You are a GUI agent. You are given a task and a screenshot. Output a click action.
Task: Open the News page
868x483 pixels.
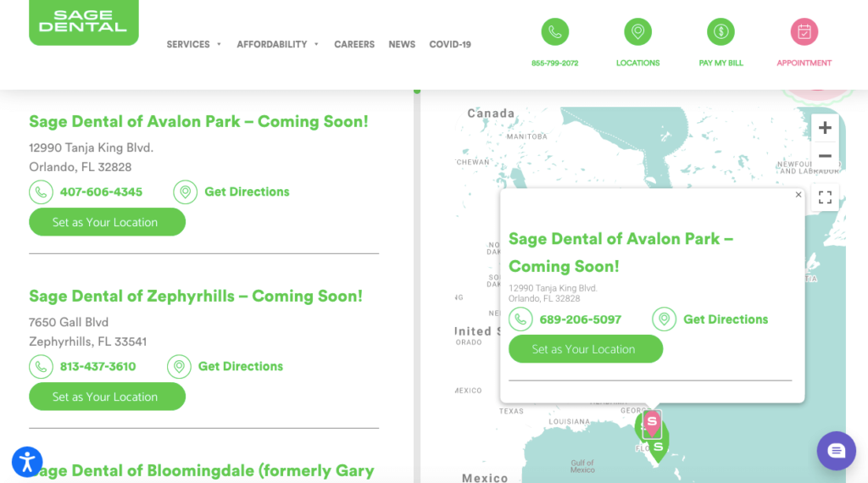(402, 44)
